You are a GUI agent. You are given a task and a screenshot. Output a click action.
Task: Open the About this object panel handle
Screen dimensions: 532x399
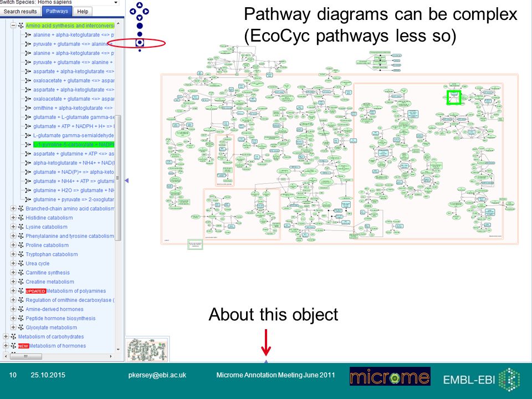click(x=266, y=362)
